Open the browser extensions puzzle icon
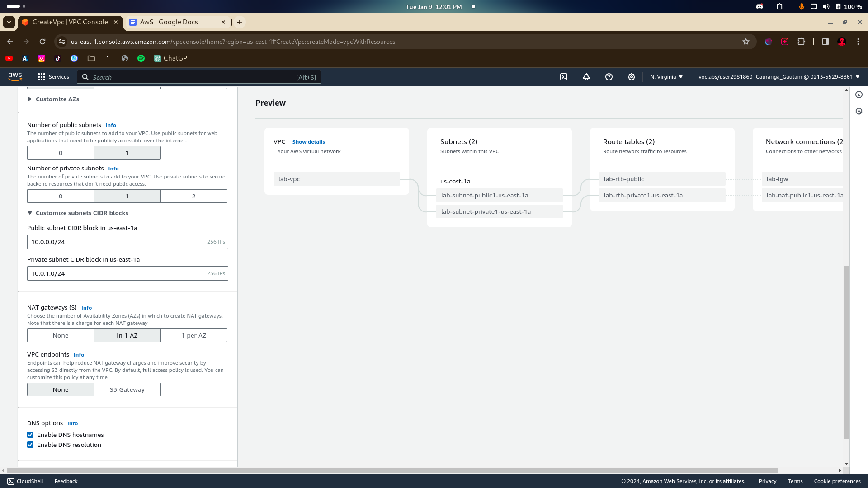The image size is (868, 488). (x=801, y=42)
